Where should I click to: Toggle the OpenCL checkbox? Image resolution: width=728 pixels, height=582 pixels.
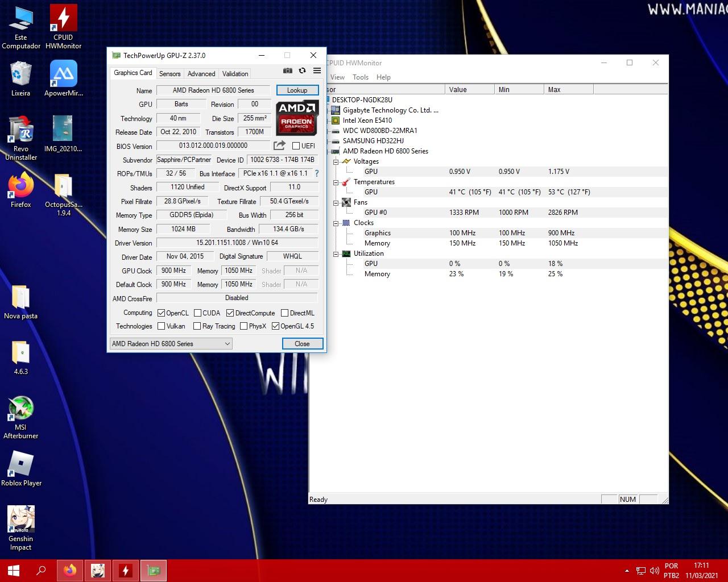[161, 313]
